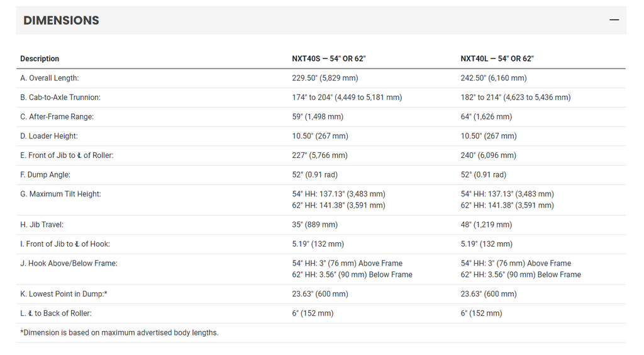Select the C. After-Frame Range label
The height and width of the screenshot is (355, 644).
57,116
